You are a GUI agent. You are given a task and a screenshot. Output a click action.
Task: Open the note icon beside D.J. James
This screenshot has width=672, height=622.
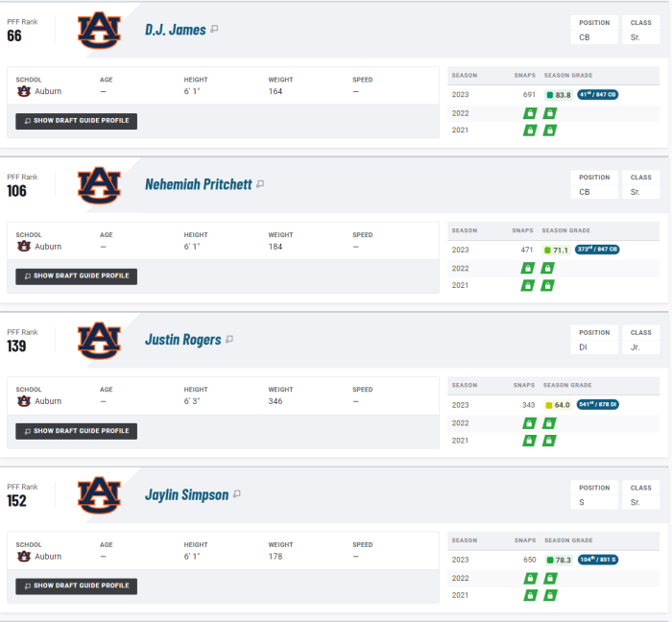(214, 29)
